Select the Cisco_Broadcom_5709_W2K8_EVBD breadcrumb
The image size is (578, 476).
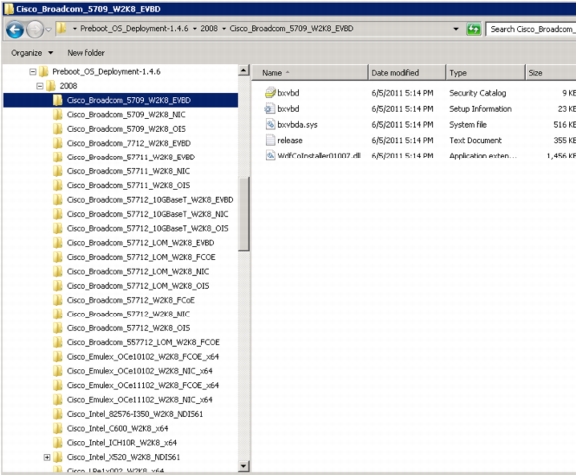291,29
